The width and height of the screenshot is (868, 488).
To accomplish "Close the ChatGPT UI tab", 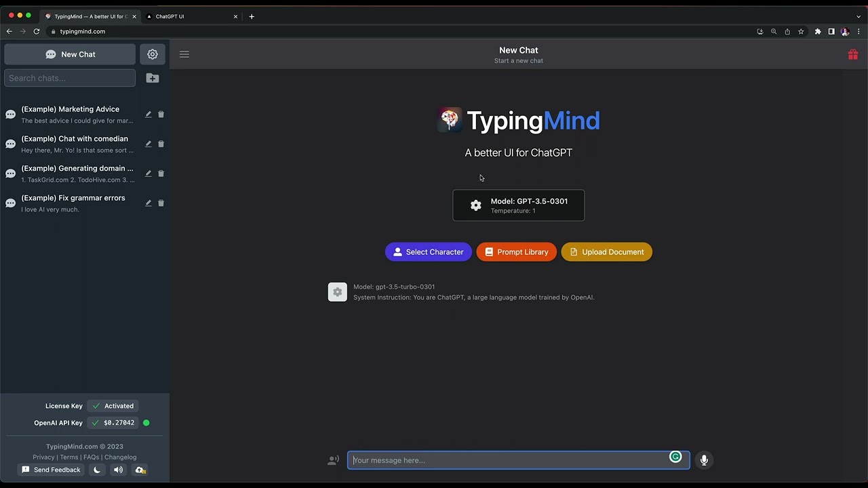I will point(235,16).
